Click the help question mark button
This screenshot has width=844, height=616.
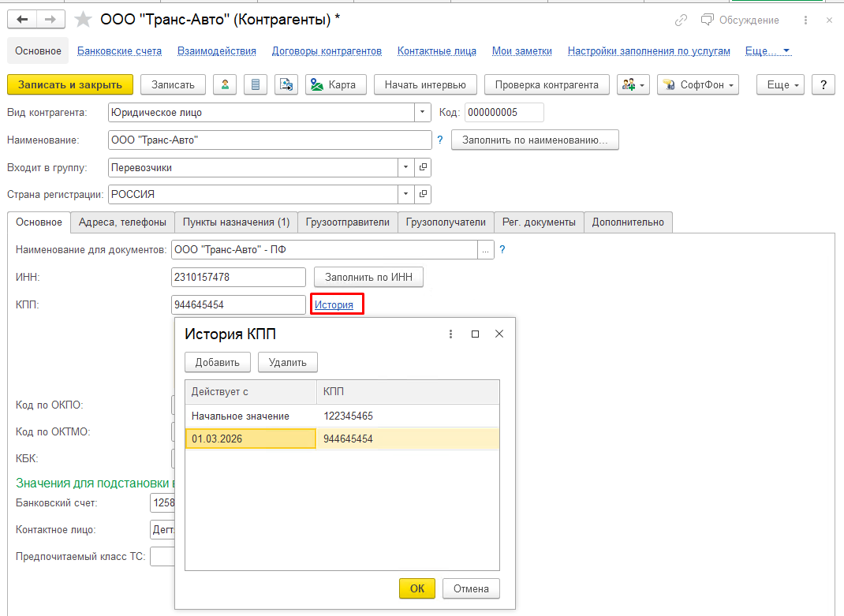tap(823, 84)
